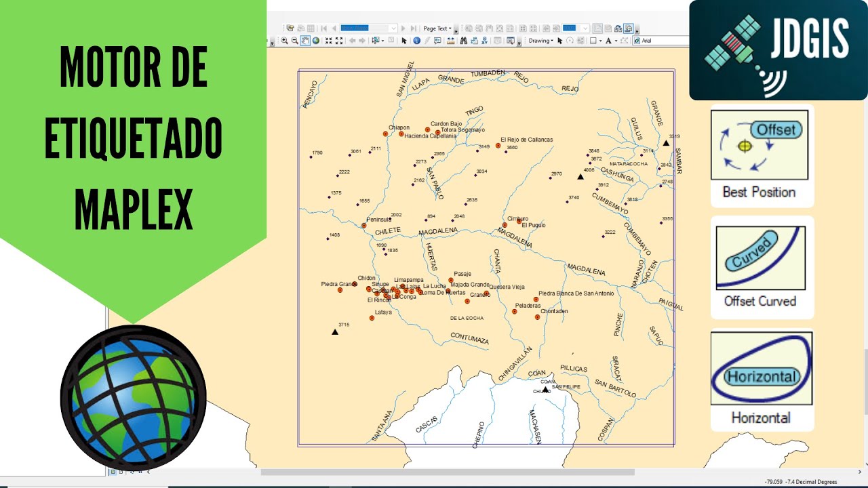Image resolution: width=868 pixels, height=488 pixels.
Task: Select the Zoom Out tool
Action: pos(294,41)
